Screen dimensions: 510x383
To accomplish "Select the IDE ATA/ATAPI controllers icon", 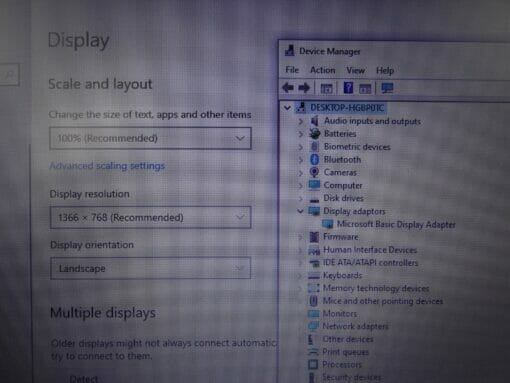I will (314, 263).
